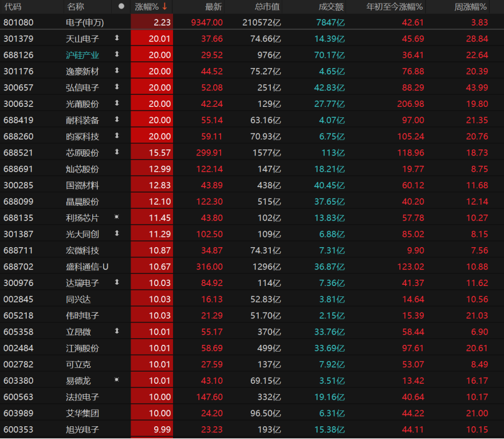Click the marker icon beside 逸豪新材

click(x=117, y=70)
